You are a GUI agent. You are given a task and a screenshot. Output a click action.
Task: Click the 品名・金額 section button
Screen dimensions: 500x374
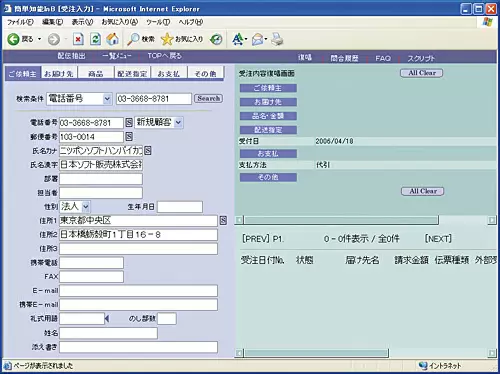[268, 116]
